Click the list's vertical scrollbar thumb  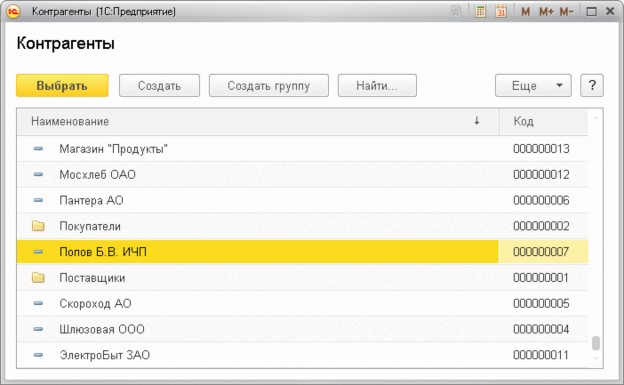596,343
